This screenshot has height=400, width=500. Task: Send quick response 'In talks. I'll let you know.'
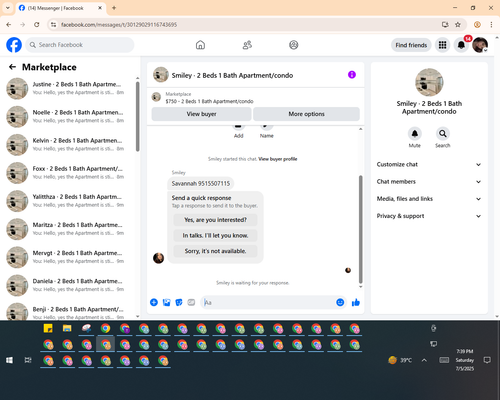pos(215,236)
